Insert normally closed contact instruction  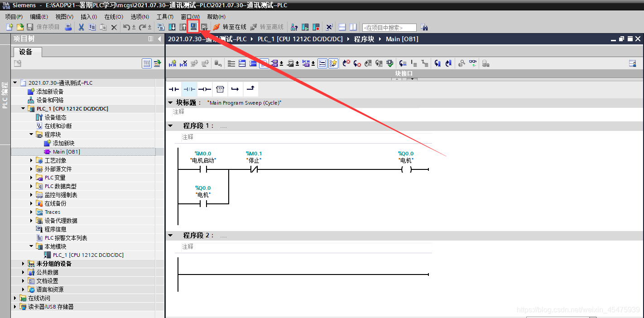tap(189, 89)
